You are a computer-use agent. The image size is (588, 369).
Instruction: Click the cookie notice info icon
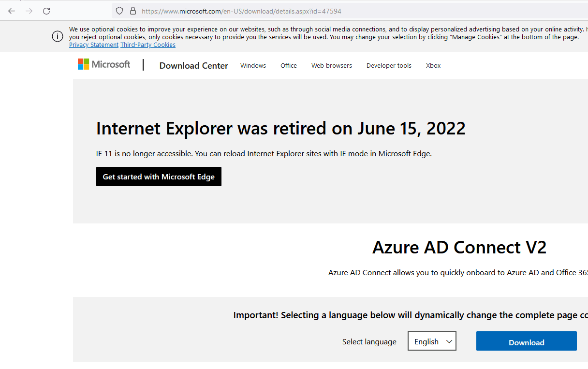click(58, 36)
